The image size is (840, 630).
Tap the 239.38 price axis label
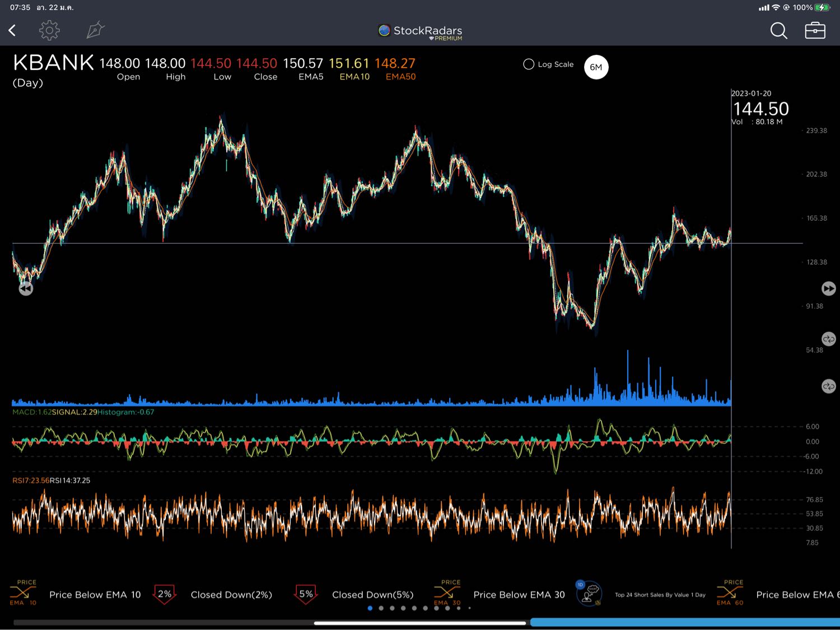tap(816, 130)
